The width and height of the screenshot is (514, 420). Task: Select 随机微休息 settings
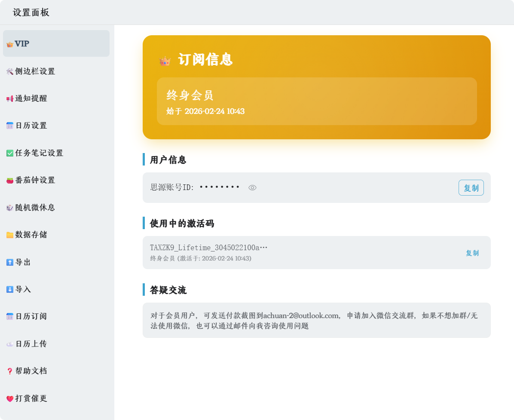click(56, 208)
